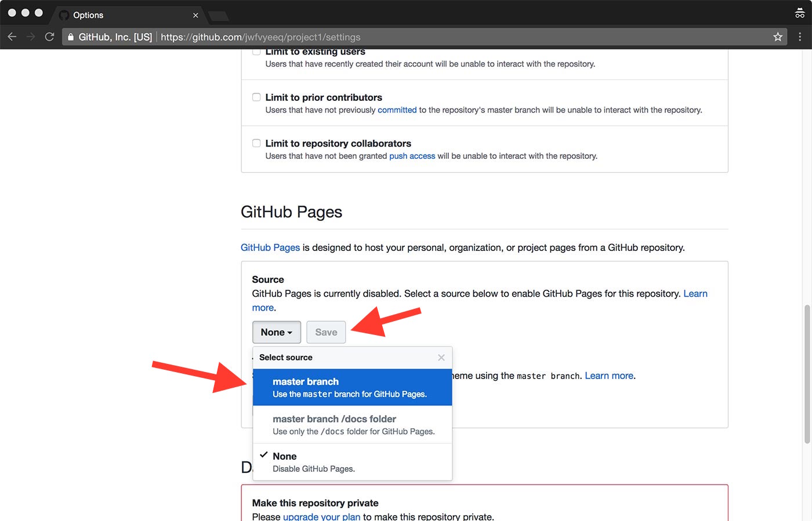
Task: Select None to disable GitHub Pages
Action: click(x=353, y=462)
